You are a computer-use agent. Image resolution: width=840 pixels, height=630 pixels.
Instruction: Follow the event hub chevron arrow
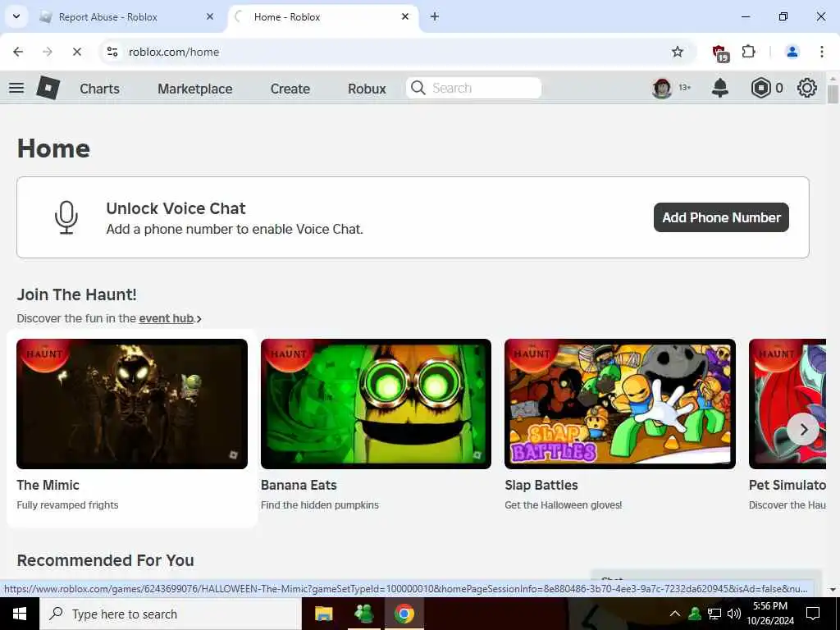coord(199,319)
